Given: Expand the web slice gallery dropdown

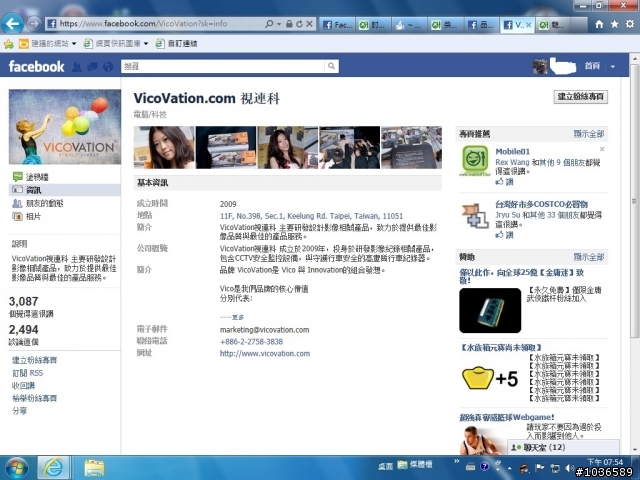Looking at the screenshot, I should tap(146, 43).
